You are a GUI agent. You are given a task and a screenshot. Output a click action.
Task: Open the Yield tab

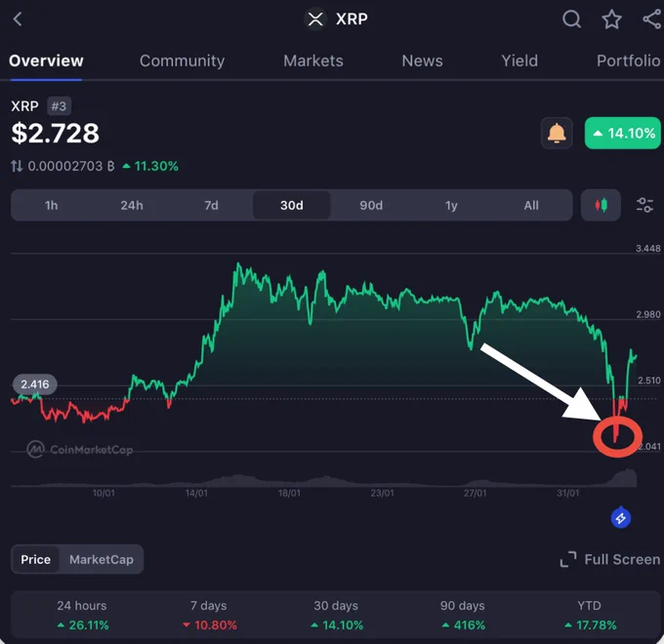click(519, 60)
